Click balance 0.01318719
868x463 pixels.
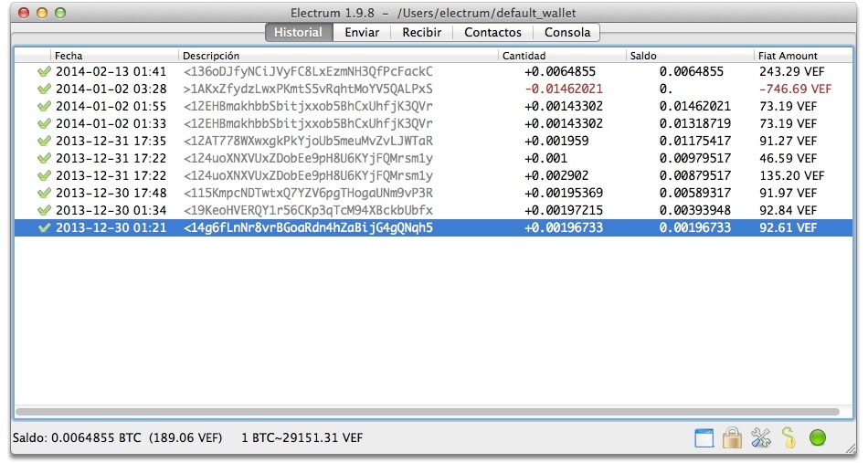694,123
